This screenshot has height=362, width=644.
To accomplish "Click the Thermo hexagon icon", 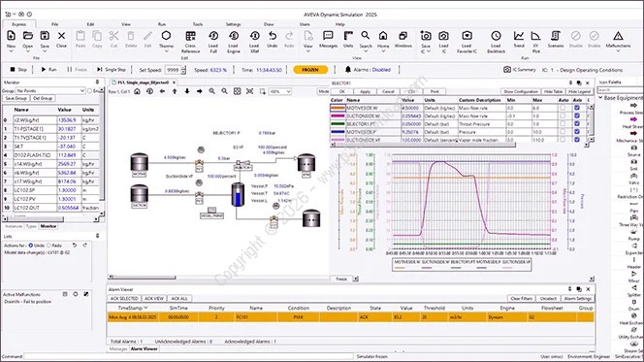I will coord(166,36).
